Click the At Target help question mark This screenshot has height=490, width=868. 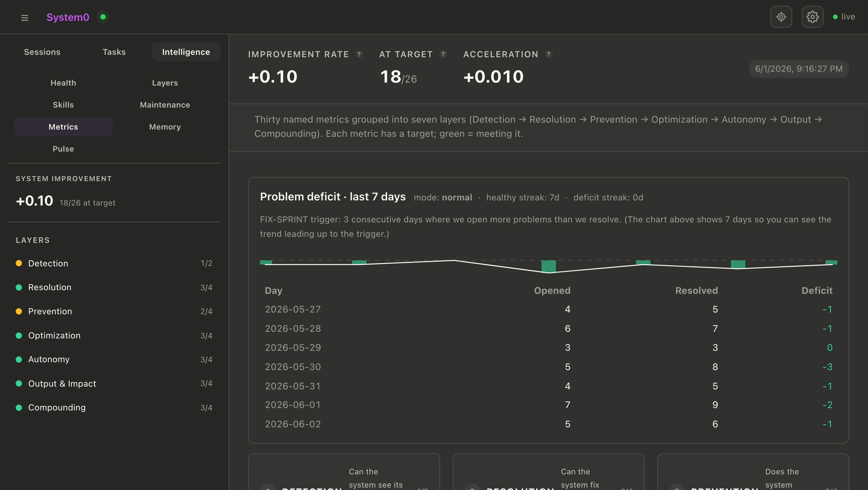(443, 54)
